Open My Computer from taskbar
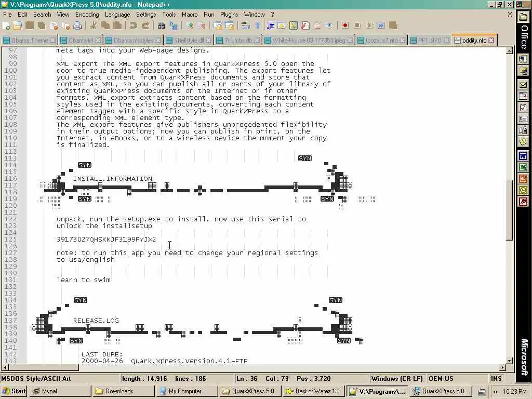The width and height of the screenshot is (532, 399). pyautogui.click(x=186, y=391)
